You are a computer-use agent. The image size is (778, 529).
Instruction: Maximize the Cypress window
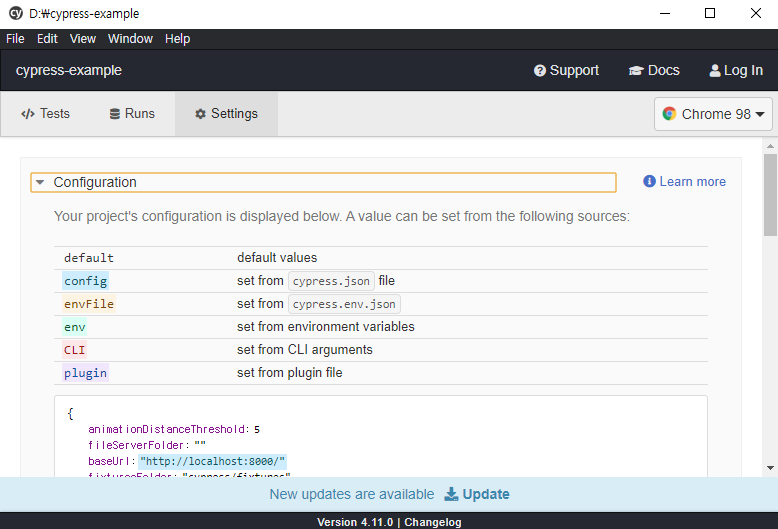(710, 13)
